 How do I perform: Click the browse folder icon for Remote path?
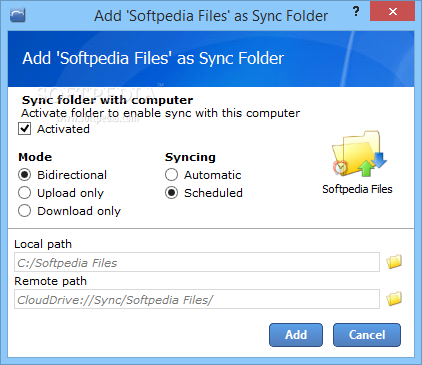[394, 299]
